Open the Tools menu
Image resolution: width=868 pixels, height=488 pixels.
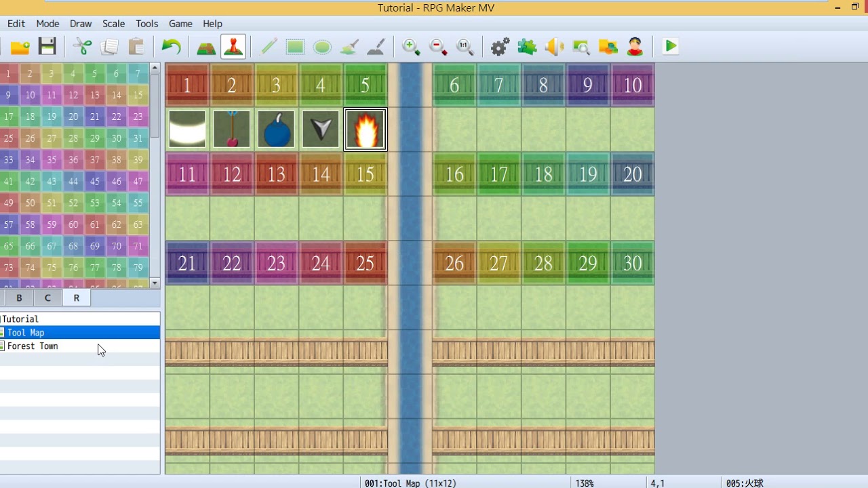click(x=147, y=24)
